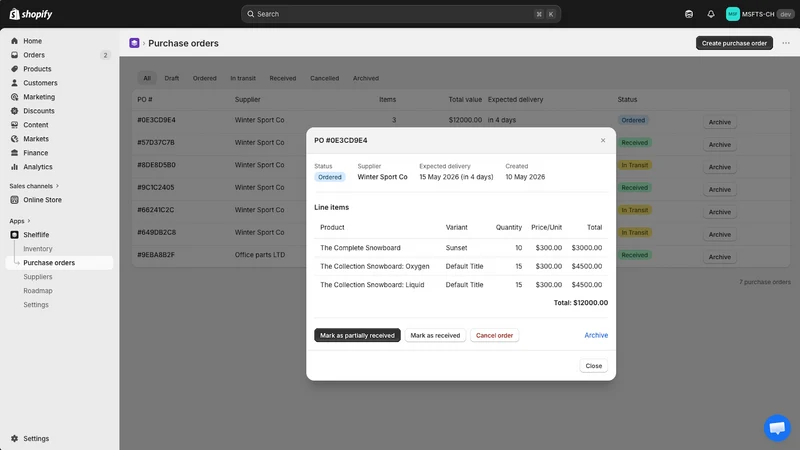
Task: Click the Close button in dialog
Action: point(593,366)
